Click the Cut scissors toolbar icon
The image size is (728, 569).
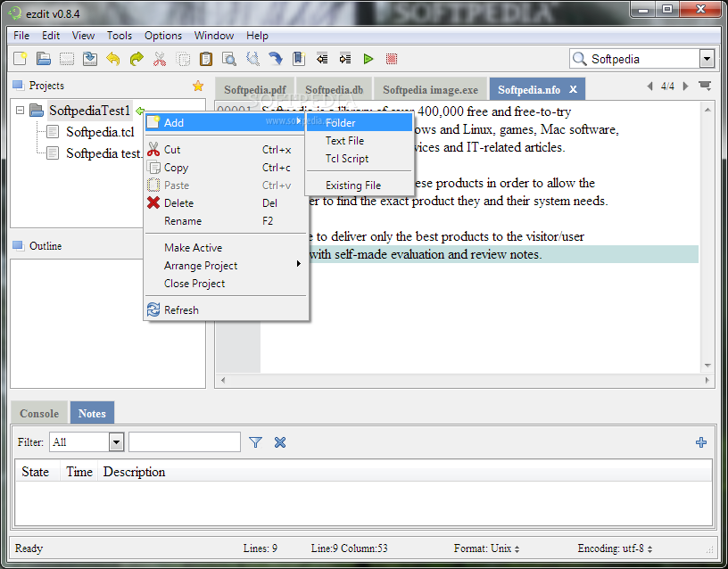(160, 59)
